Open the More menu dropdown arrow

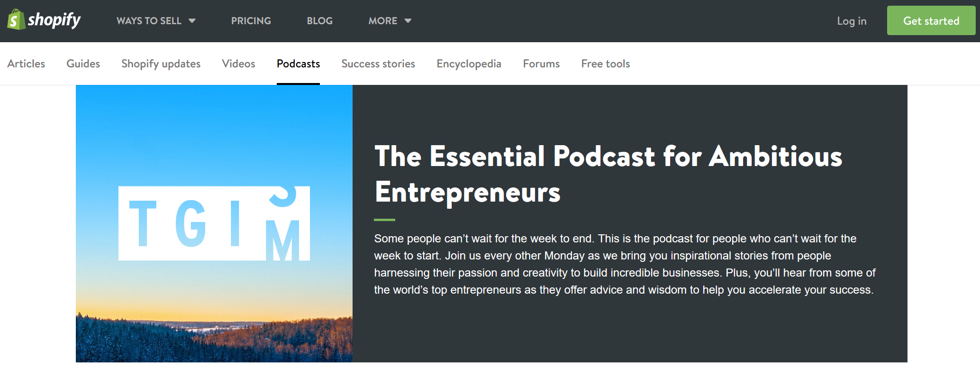(x=408, y=21)
